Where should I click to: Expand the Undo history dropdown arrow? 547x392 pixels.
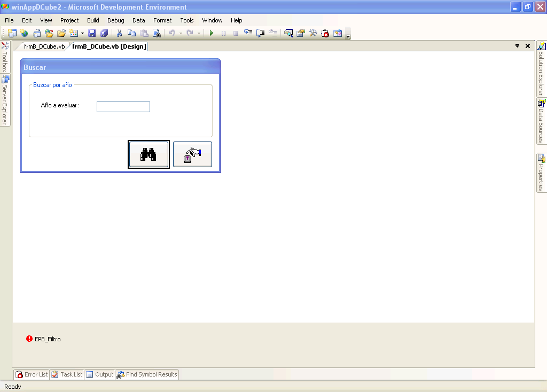(181, 33)
